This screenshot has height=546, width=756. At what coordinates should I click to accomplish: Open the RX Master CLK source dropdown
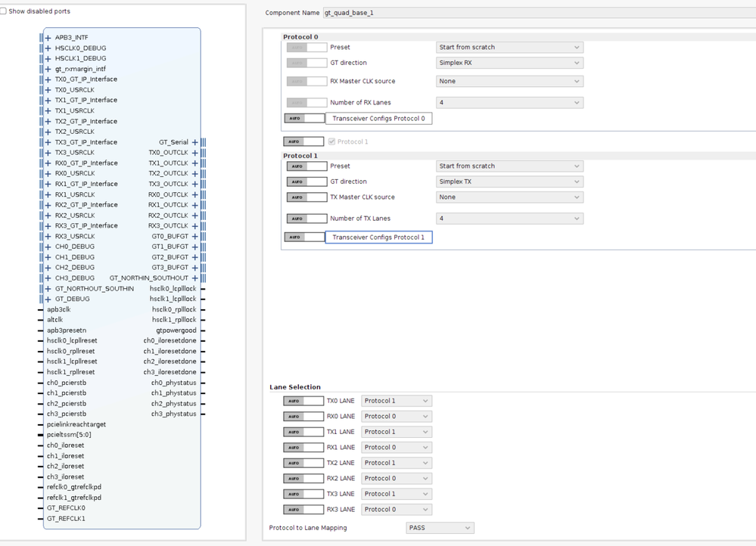[x=509, y=81]
